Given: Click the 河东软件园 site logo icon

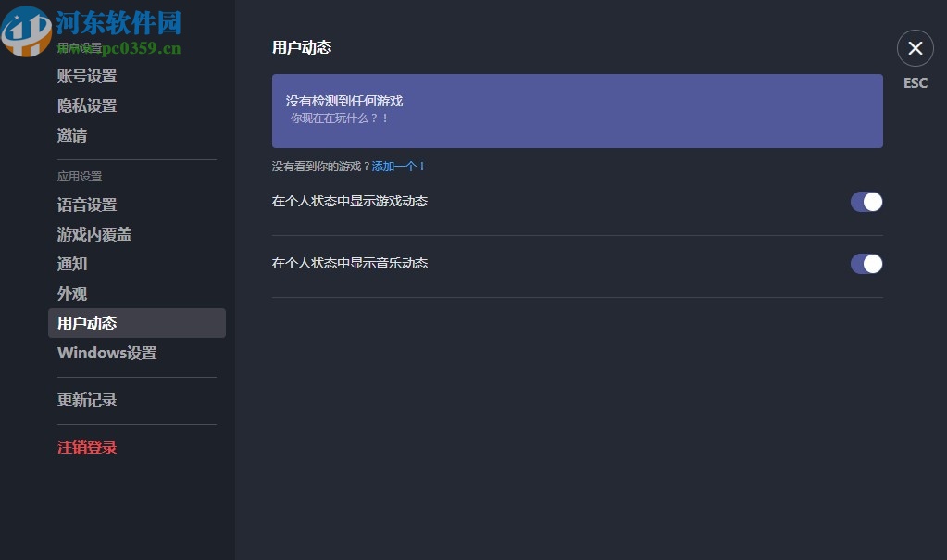Looking at the screenshot, I should 27,31.
